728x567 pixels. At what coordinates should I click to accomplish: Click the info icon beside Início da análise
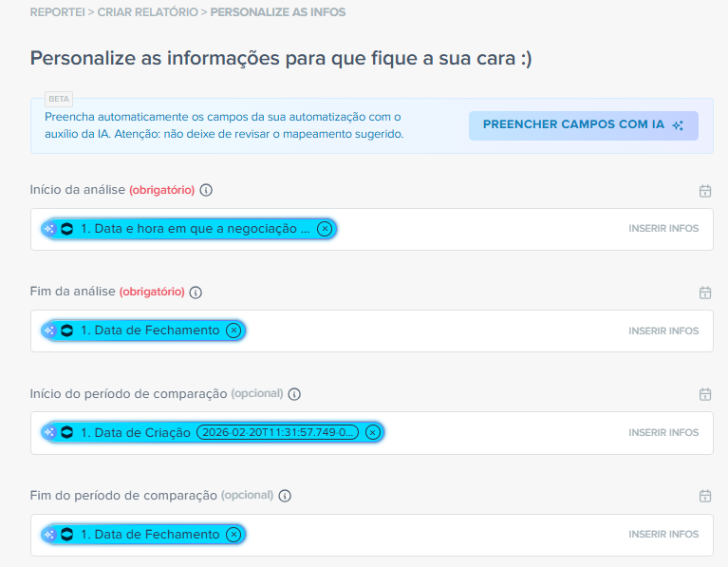point(206,190)
